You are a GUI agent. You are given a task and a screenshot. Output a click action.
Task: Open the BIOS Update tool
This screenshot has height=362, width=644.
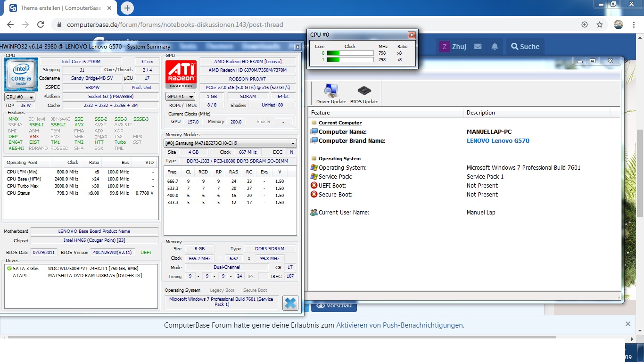point(364,93)
